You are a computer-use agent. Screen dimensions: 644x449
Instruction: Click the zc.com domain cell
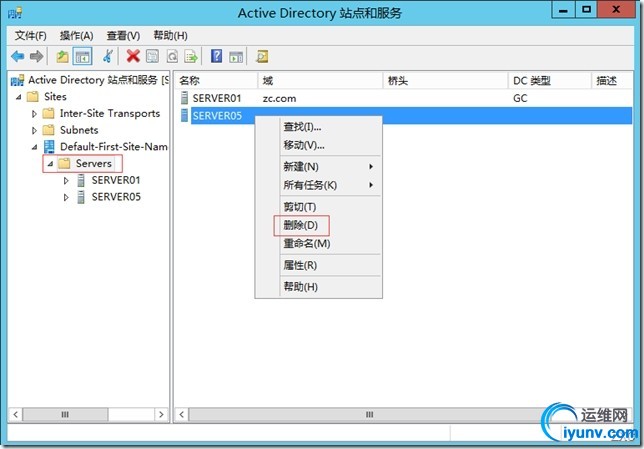[x=279, y=99]
